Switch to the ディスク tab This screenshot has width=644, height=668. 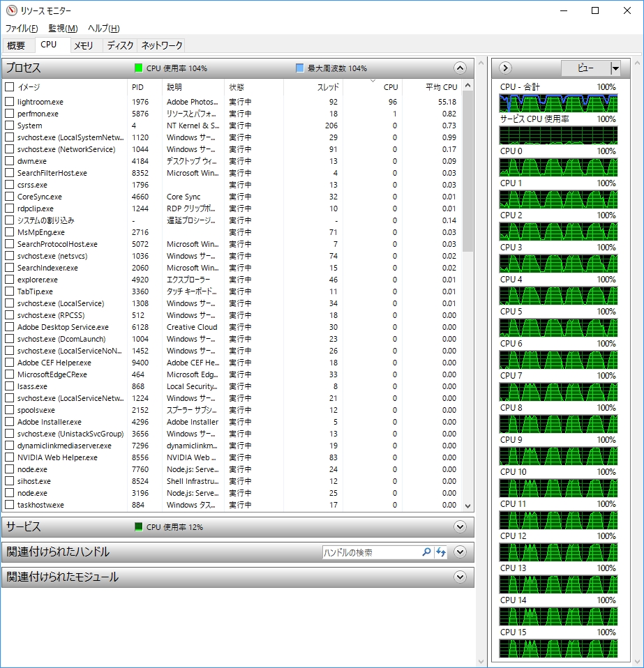click(120, 45)
